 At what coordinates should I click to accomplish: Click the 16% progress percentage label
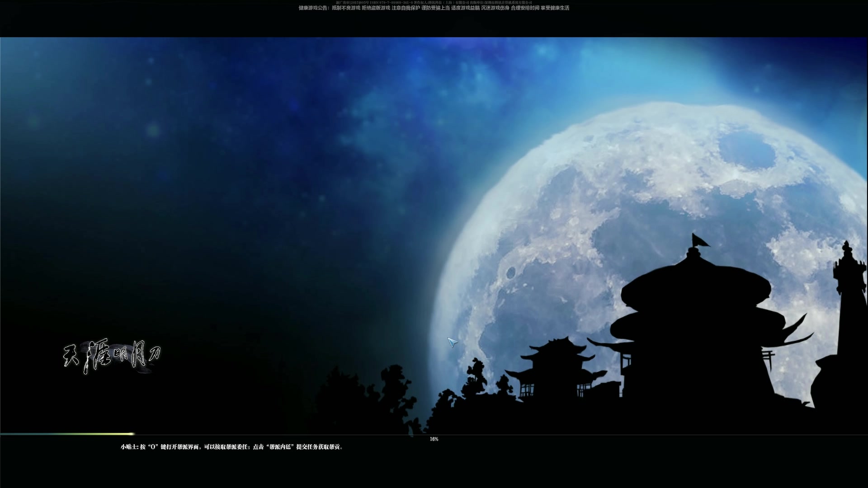click(x=434, y=438)
